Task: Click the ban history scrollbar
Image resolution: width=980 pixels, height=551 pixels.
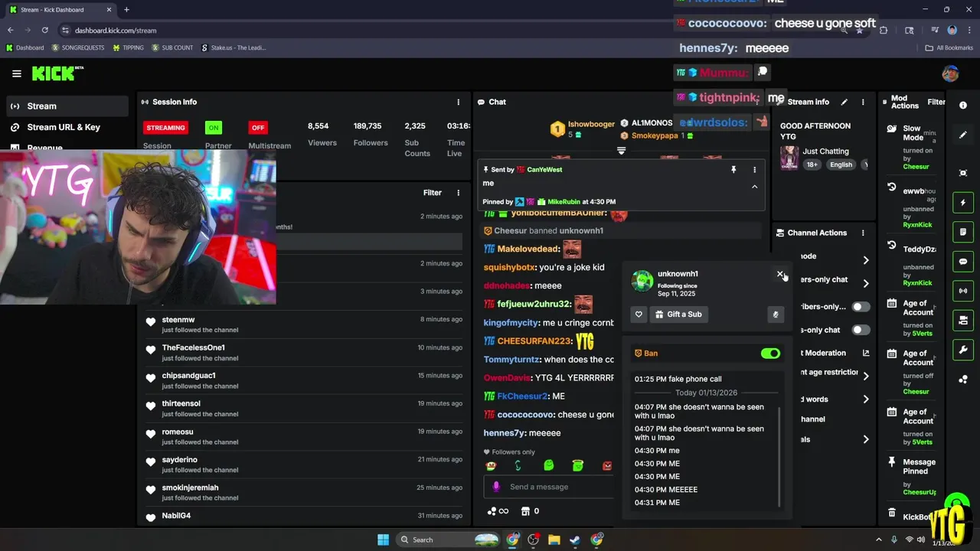Action: click(779, 457)
